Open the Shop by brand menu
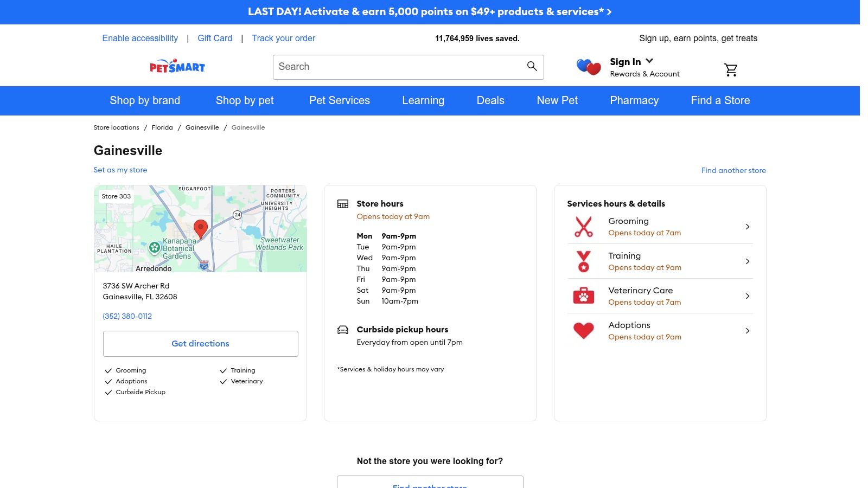Image resolution: width=868 pixels, height=488 pixels. [x=145, y=100]
